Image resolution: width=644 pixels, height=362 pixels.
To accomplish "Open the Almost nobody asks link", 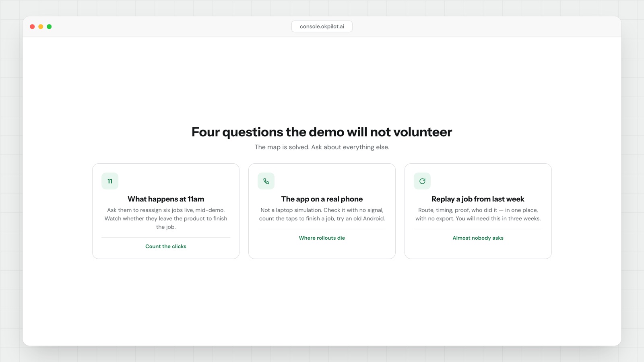I will point(478,238).
